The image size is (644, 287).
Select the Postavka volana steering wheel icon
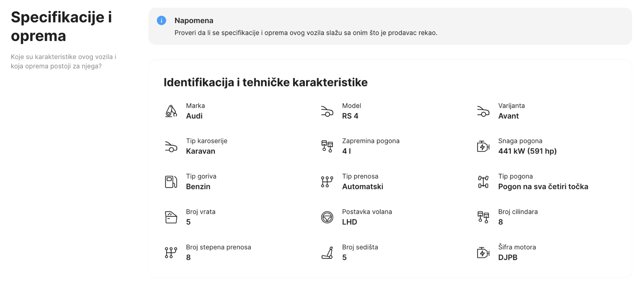pos(328,217)
